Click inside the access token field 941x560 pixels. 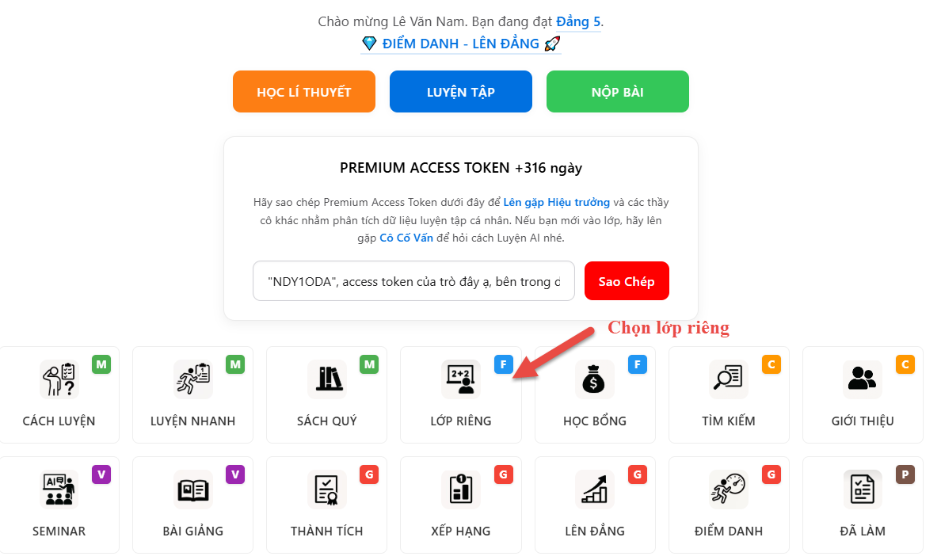[x=413, y=281]
